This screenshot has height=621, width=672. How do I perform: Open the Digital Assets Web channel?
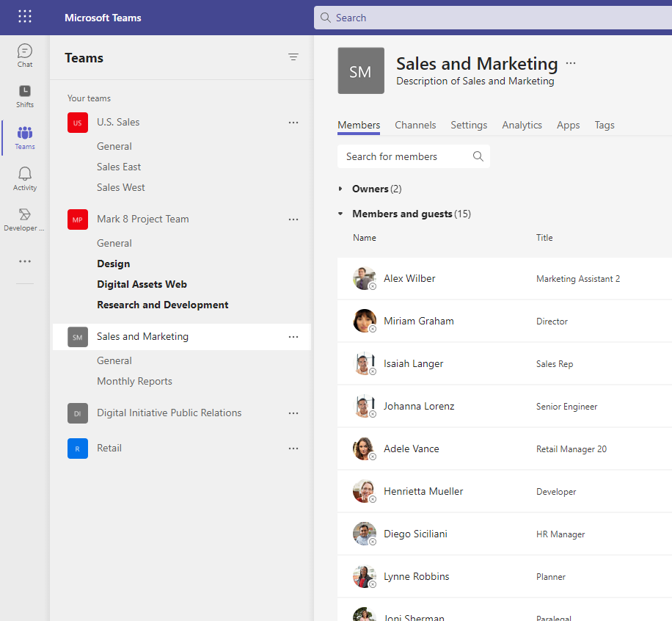click(142, 284)
